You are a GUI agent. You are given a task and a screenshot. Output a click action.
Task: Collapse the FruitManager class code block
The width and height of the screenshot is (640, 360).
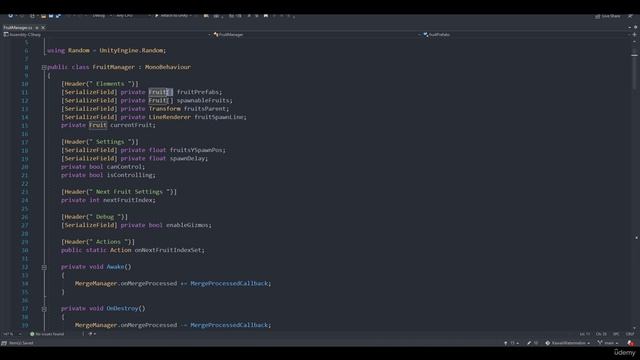[x=44, y=67]
